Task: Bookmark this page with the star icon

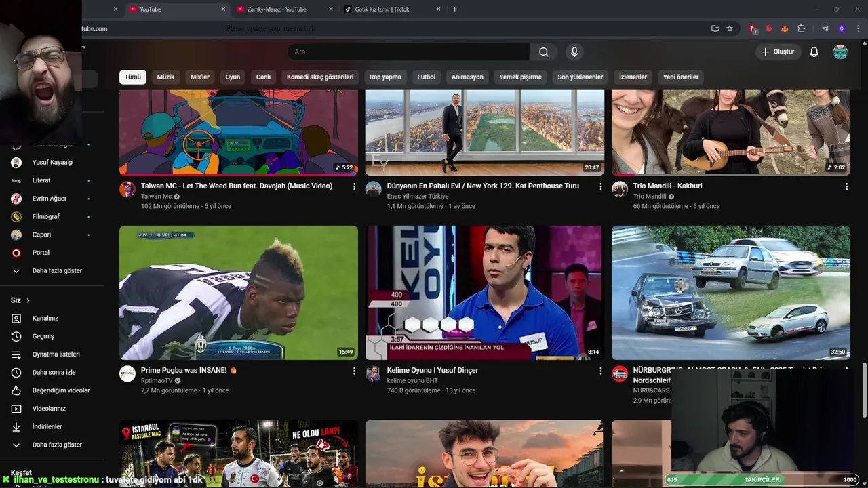Action: 730,28
